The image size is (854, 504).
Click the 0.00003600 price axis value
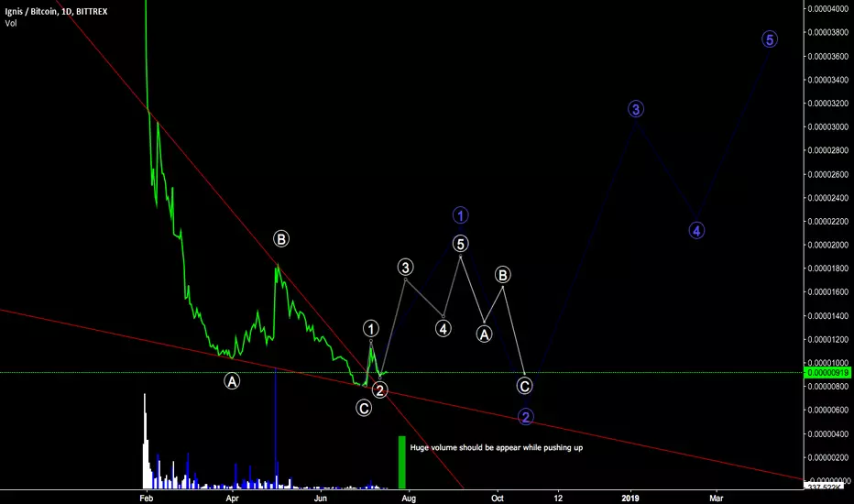coord(827,56)
